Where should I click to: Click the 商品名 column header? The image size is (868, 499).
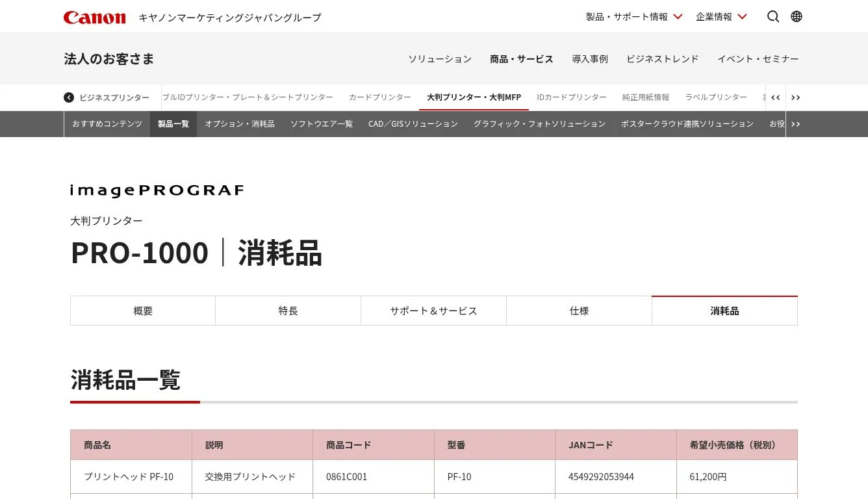click(131, 445)
